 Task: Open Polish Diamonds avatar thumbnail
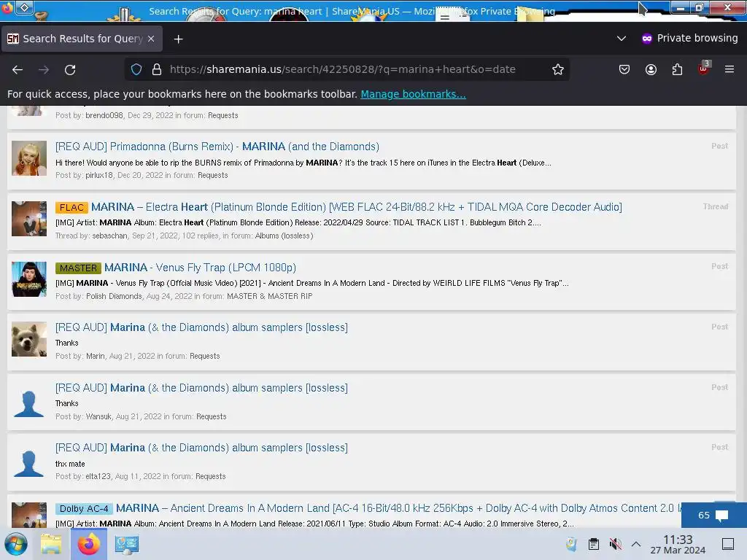click(x=29, y=279)
